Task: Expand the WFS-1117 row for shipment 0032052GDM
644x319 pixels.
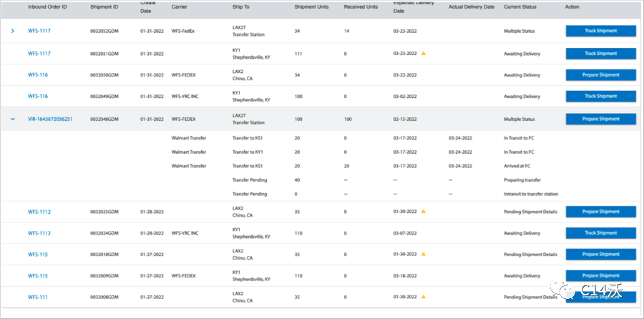Action: click(12, 31)
